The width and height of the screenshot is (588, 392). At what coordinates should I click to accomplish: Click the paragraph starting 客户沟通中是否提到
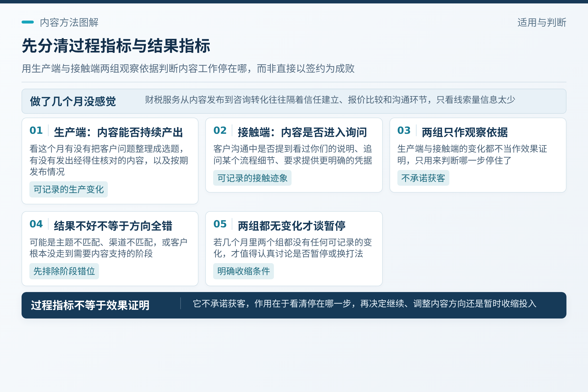click(293, 155)
